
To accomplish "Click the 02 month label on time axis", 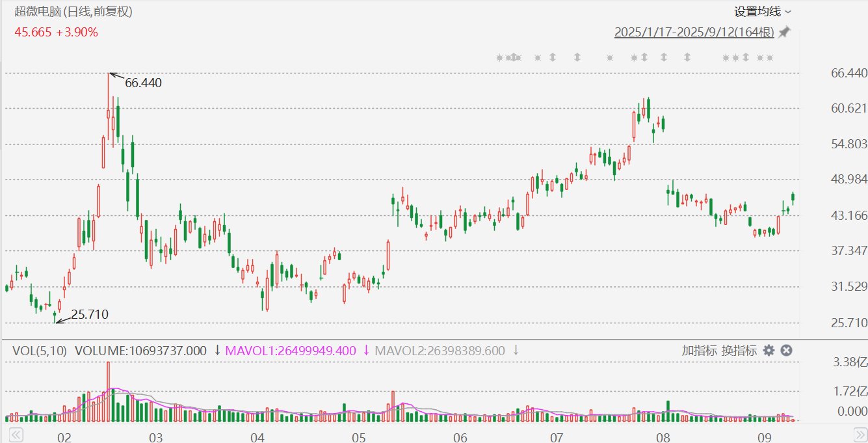I will click(x=64, y=437).
